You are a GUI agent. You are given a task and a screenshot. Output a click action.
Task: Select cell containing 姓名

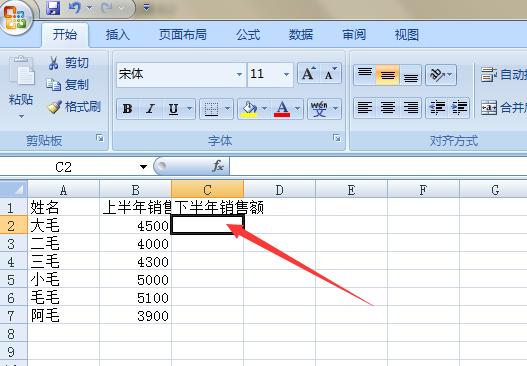tap(64, 207)
